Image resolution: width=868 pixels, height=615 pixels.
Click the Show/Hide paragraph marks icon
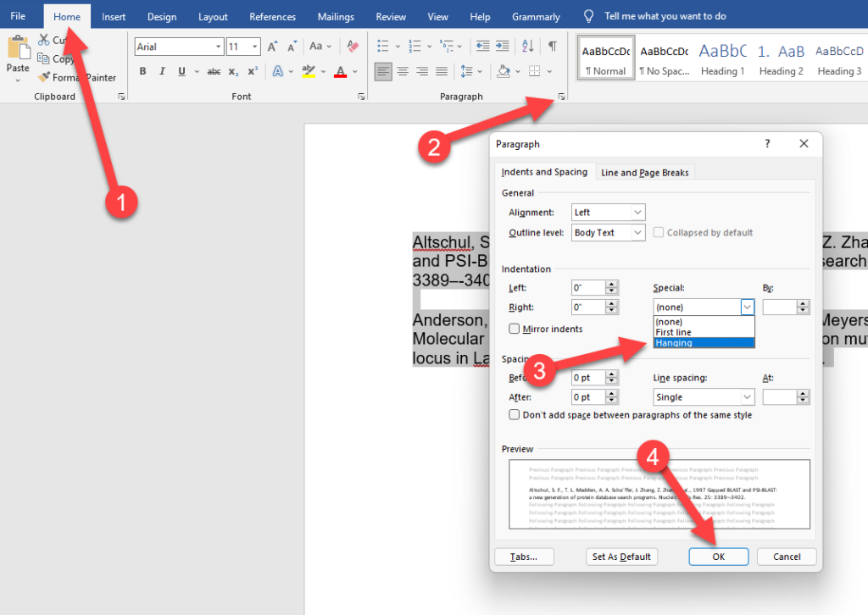click(x=552, y=47)
